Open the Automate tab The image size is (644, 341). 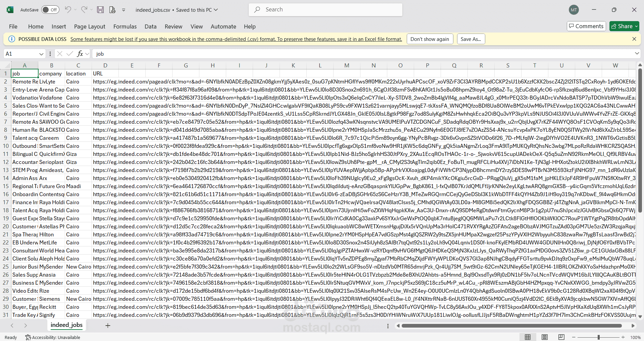[x=224, y=26]
